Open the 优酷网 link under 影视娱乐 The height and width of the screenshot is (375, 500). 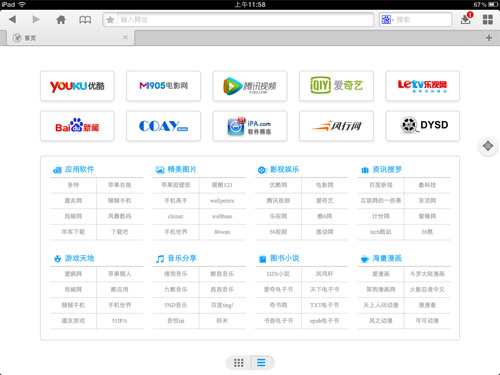coord(278,185)
